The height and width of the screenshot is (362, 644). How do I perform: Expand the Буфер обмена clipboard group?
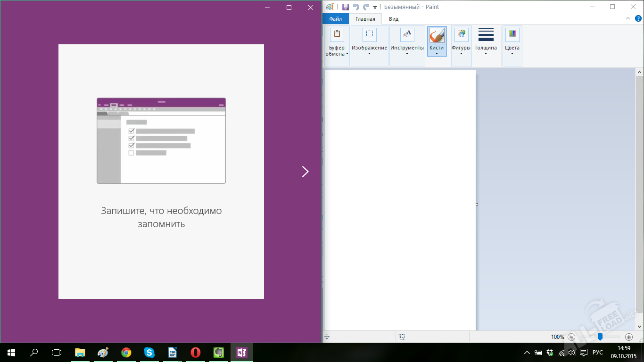tap(337, 42)
